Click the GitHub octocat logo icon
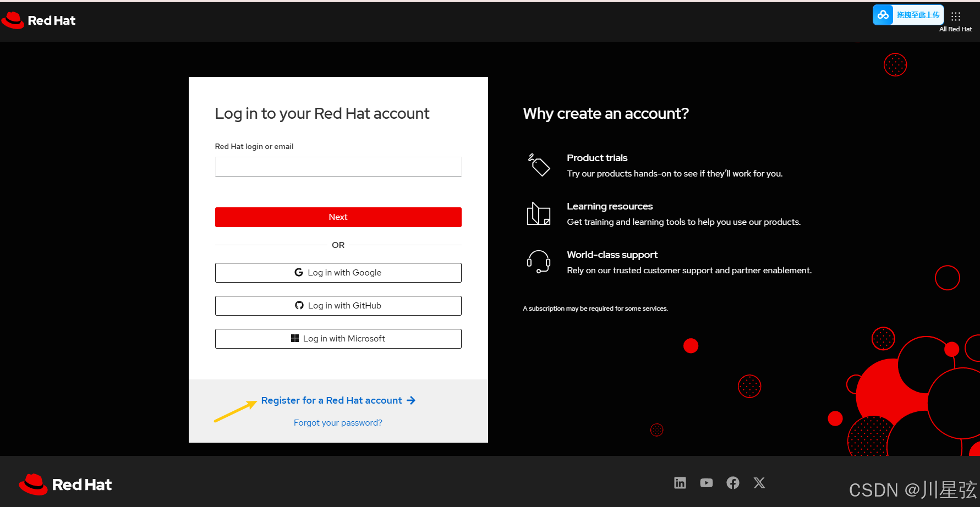 click(299, 305)
